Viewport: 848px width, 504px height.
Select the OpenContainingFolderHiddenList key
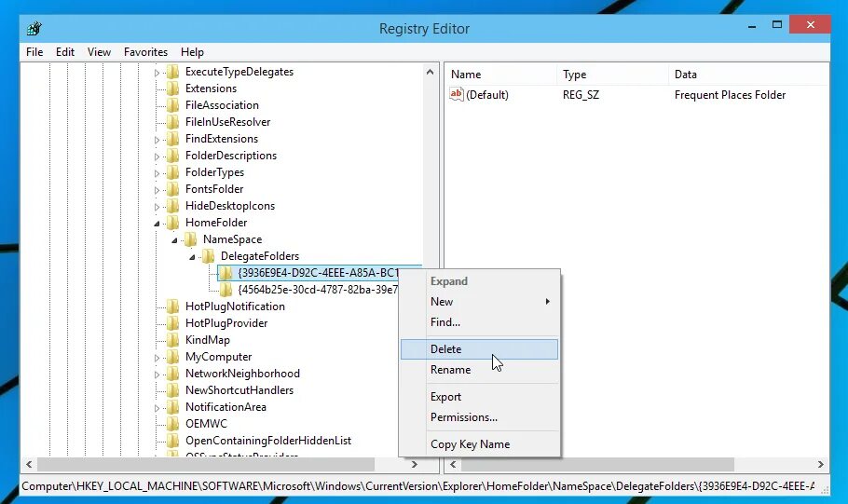(268, 441)
